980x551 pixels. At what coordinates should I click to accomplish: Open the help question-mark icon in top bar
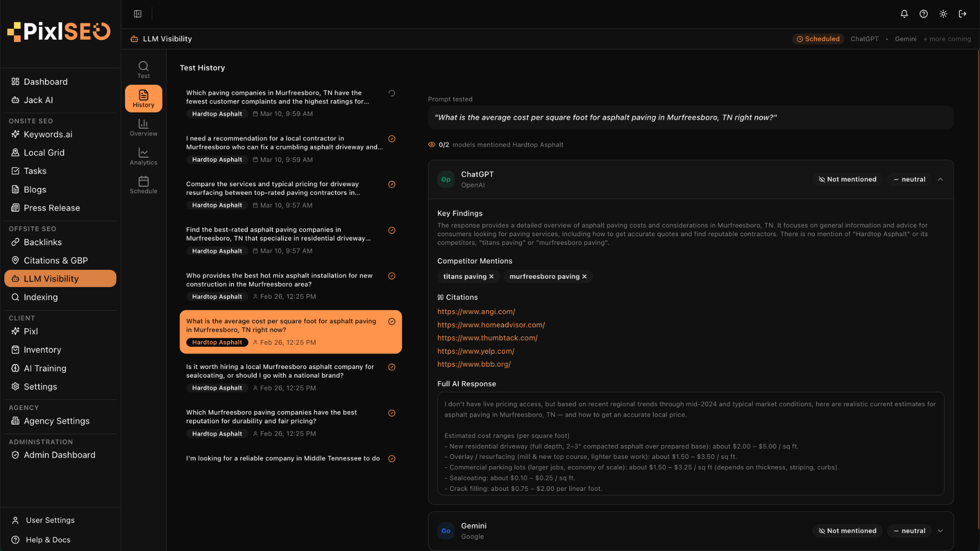pyautogui.click(x=923, y=14)
